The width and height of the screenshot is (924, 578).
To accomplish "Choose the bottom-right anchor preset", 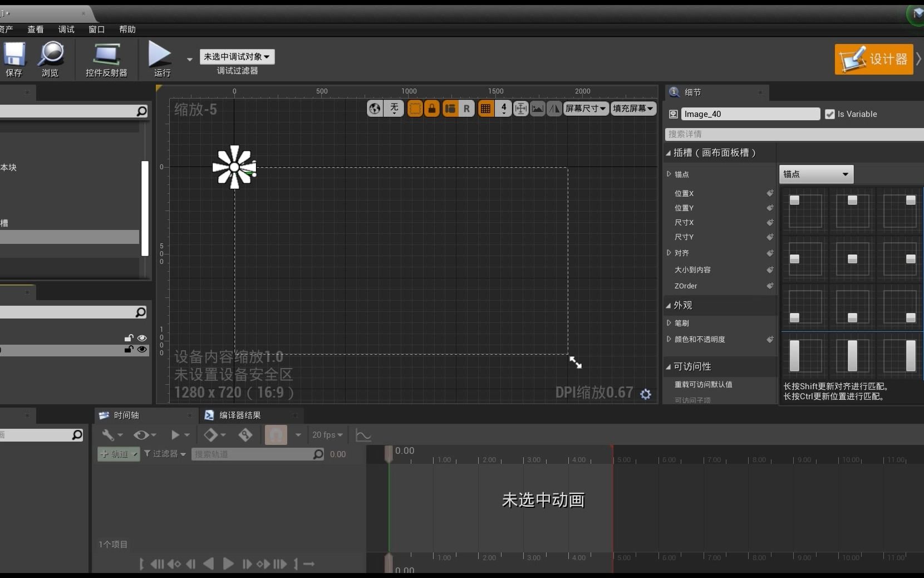I will tap(900, 307).
